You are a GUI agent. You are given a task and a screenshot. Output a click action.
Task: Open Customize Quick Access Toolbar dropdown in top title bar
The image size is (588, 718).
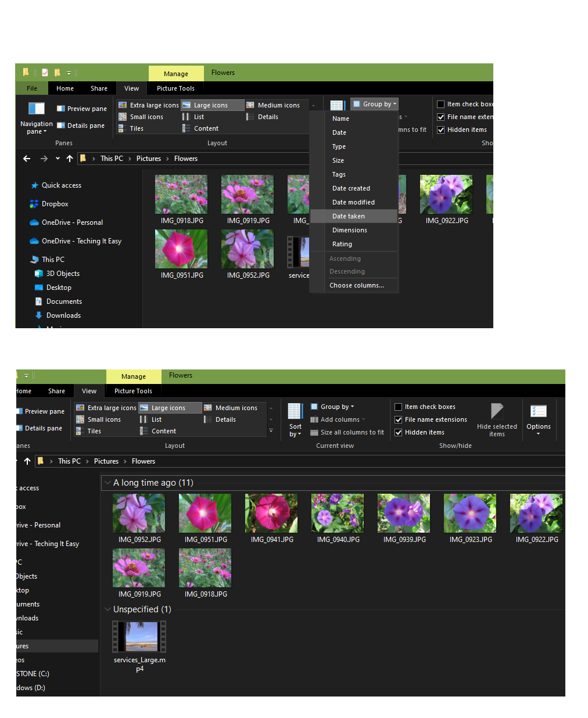(69, 73)
